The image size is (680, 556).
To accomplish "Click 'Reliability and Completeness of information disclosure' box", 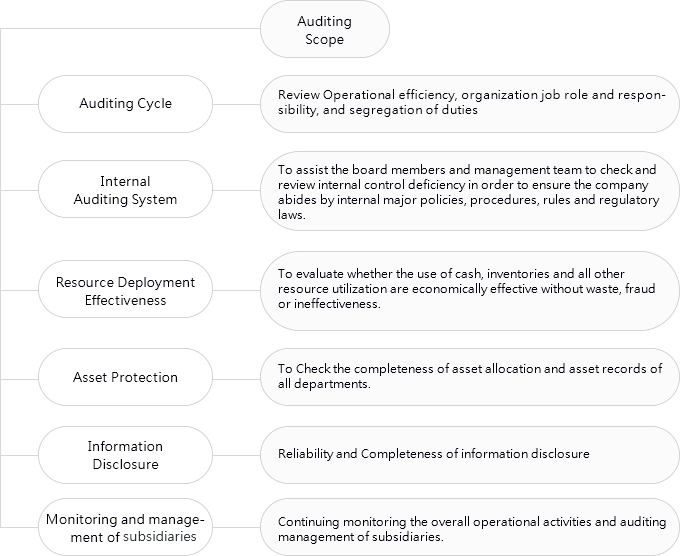I will [x=470, y=455].
